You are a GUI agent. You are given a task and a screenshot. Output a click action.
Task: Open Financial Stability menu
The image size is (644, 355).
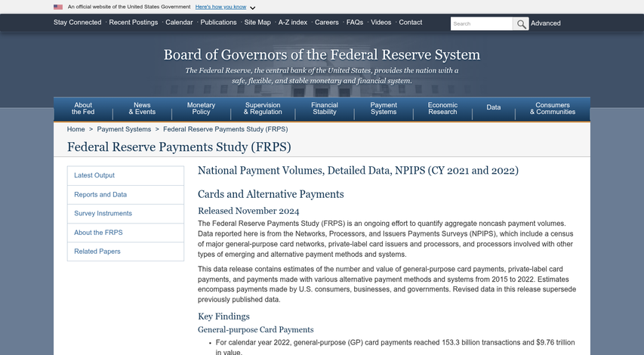[x=325, y=109]
